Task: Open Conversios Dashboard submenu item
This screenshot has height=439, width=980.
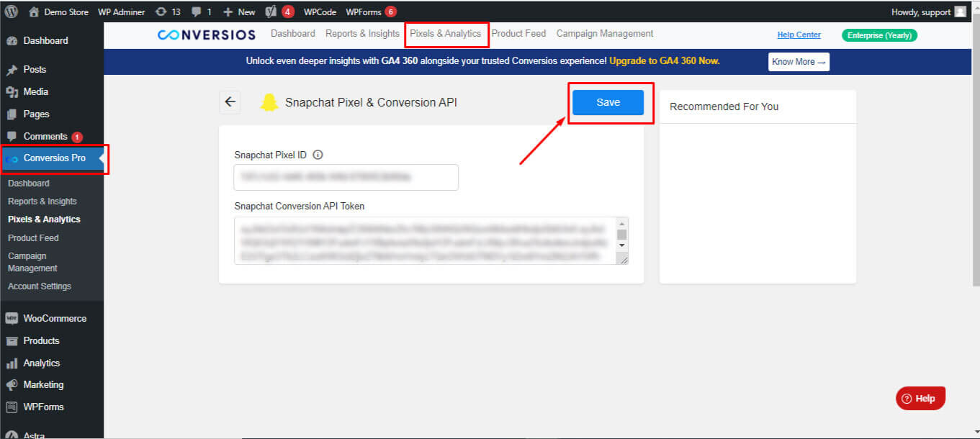Action: click(29, 183)
